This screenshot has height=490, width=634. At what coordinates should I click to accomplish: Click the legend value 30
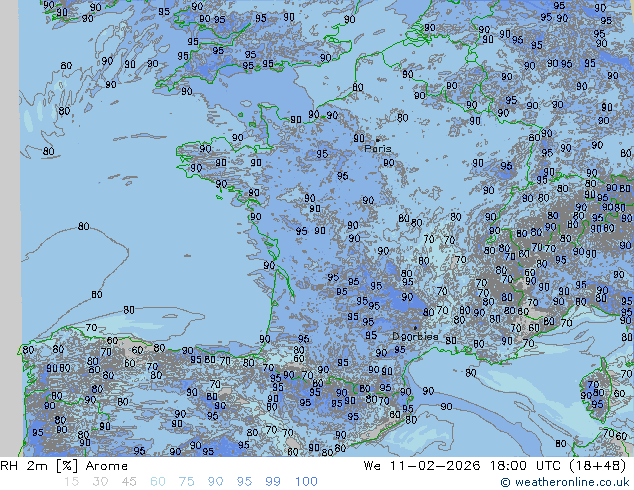100,482
